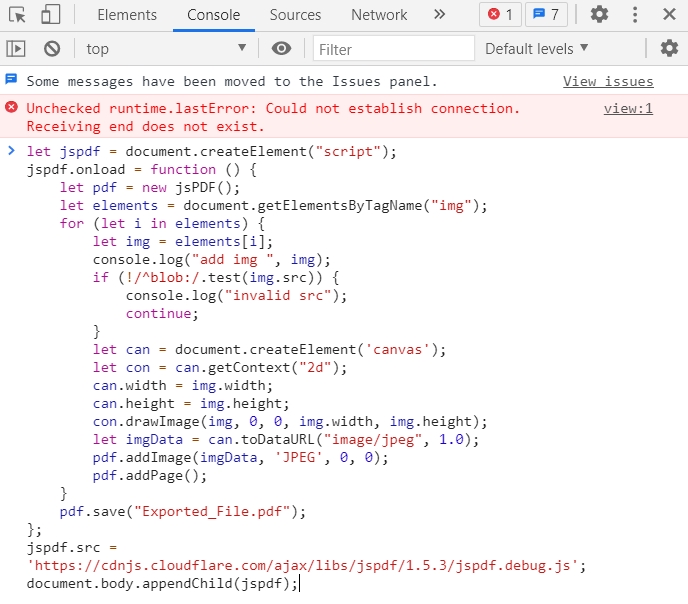Viewport: 688px width, 604px height.
Task: Click the red error count badge
Action: 500,14
